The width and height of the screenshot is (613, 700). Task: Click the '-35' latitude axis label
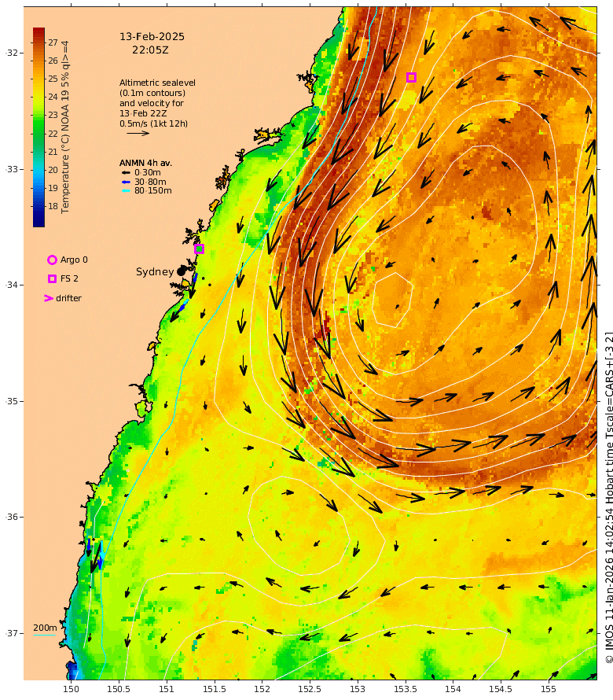[12, 401]
